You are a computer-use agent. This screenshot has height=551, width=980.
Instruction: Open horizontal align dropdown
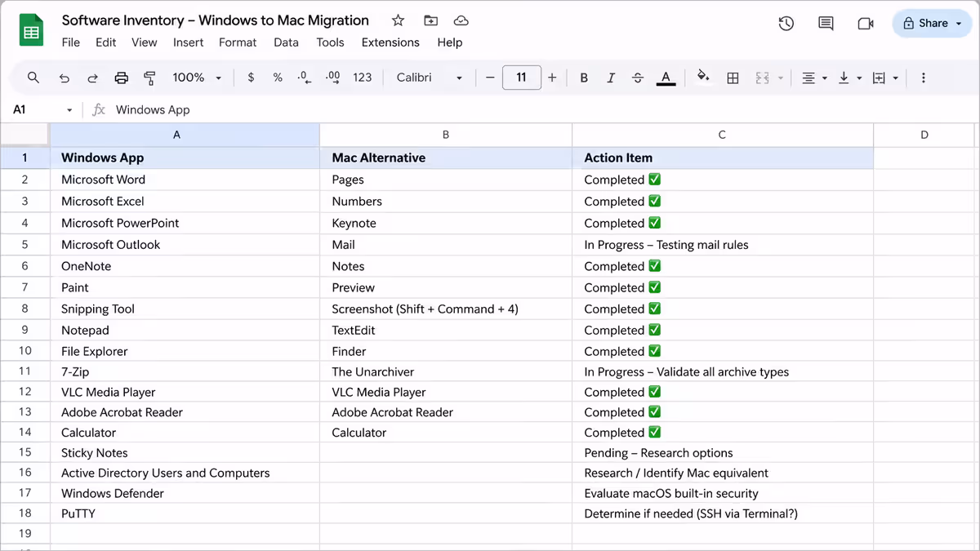pos(813,78)
